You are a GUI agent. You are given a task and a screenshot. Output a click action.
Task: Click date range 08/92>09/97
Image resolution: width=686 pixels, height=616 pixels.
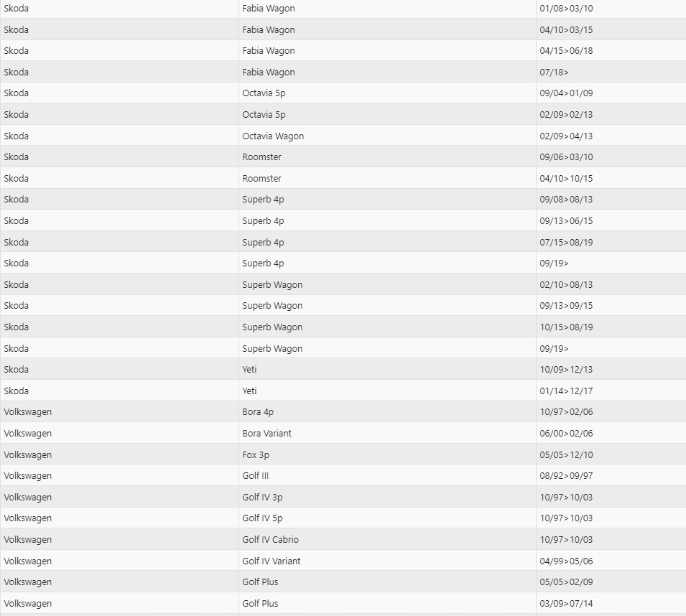[x=566, y=475]
